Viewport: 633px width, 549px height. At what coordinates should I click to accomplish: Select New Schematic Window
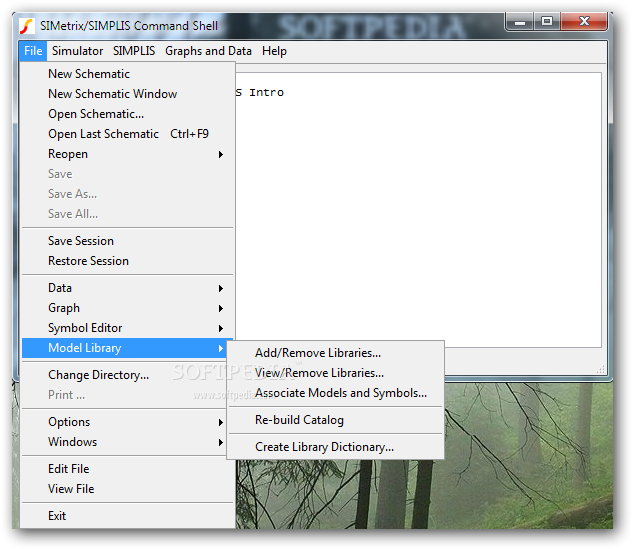tap(128, 94)
